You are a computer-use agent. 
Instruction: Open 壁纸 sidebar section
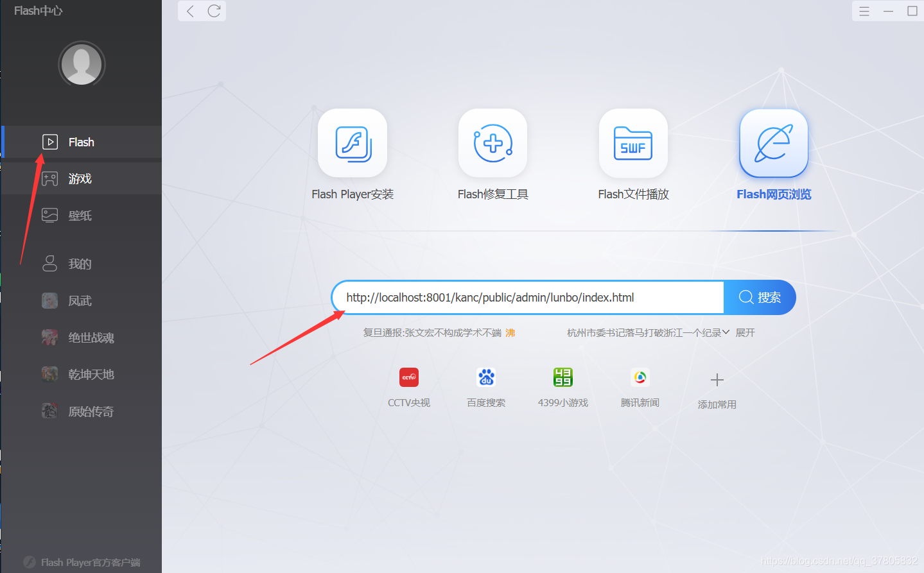click(82, 216)
